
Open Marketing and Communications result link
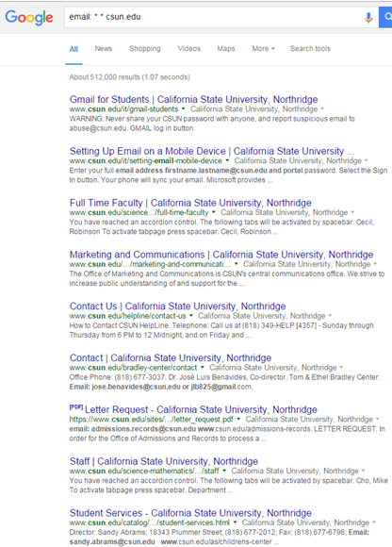click(x=221, y=255)
